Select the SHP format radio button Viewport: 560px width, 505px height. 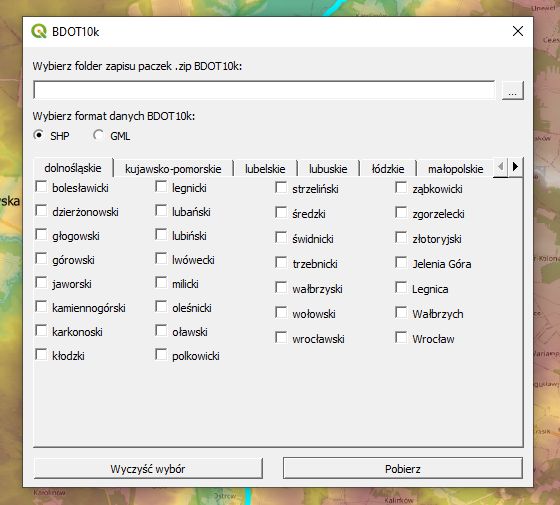(39, 135)
